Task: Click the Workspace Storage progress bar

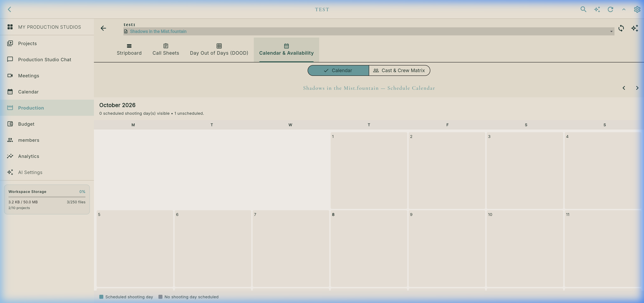Action: click(x=47, y=197)
